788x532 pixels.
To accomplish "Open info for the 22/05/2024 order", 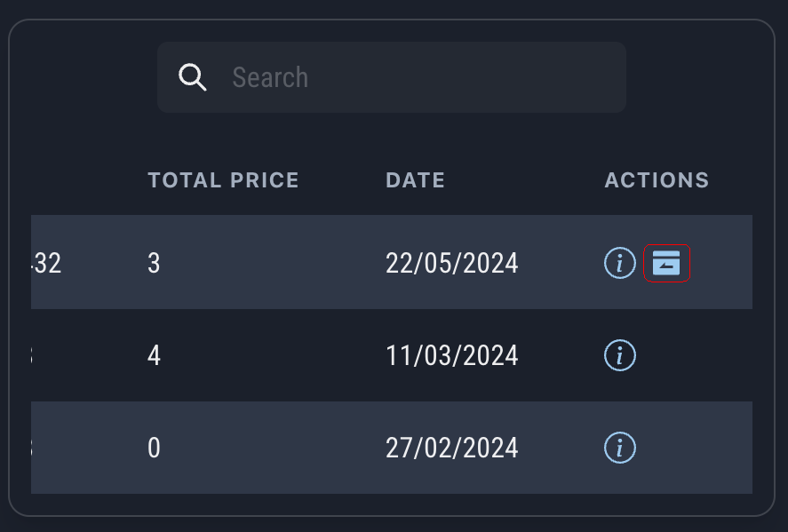I will click(619, 263).
